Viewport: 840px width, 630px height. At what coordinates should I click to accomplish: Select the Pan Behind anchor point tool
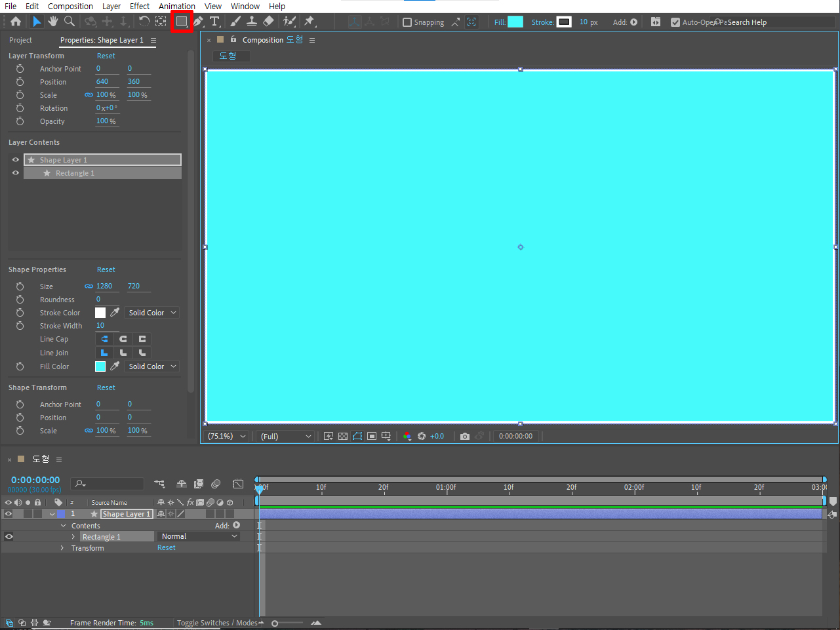pos(161,22)
